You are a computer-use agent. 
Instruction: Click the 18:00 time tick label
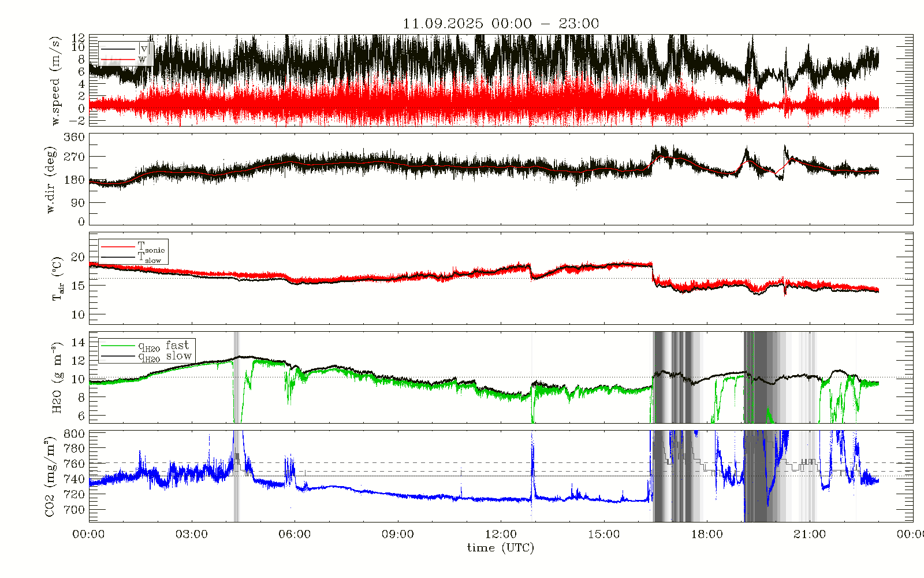click(x=707, y=534)
